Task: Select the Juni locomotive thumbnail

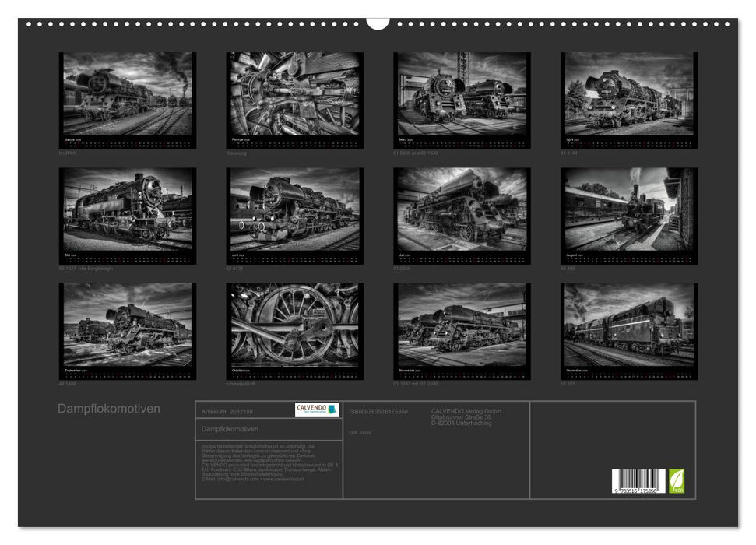Action: pos(294,210)
